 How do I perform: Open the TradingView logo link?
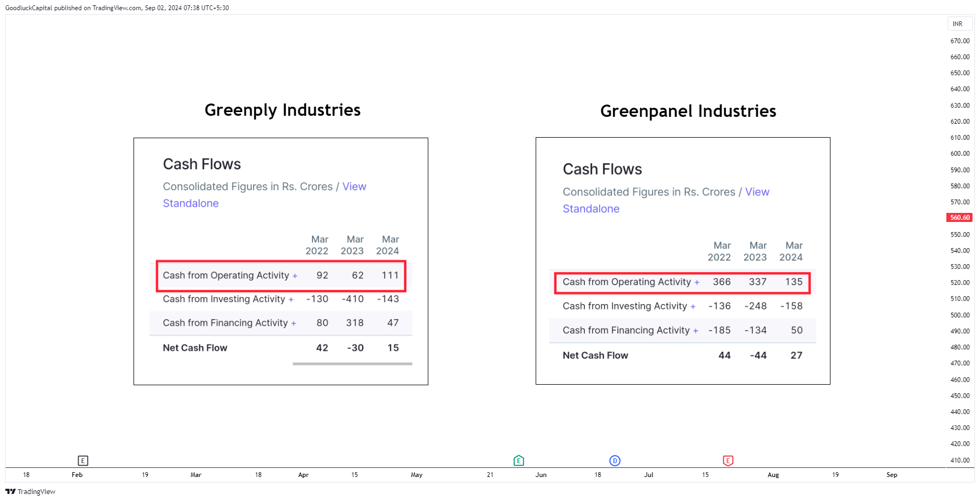(30, 491)
